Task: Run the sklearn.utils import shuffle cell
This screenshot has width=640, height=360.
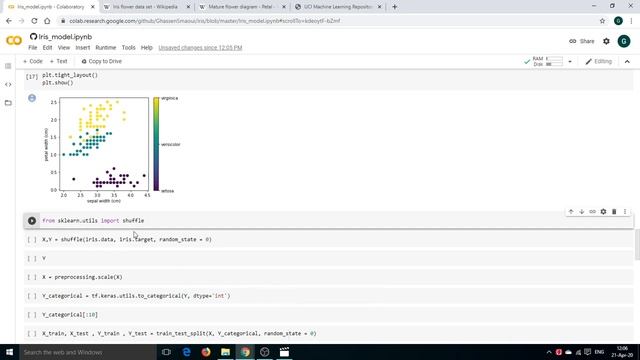Action: point(32,221)
